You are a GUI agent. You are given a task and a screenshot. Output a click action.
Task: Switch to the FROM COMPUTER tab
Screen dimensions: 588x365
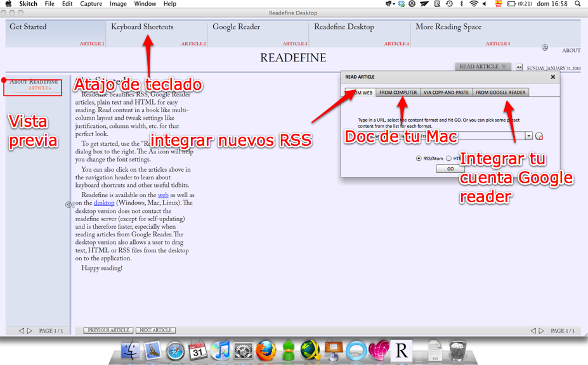coord(398,93)
